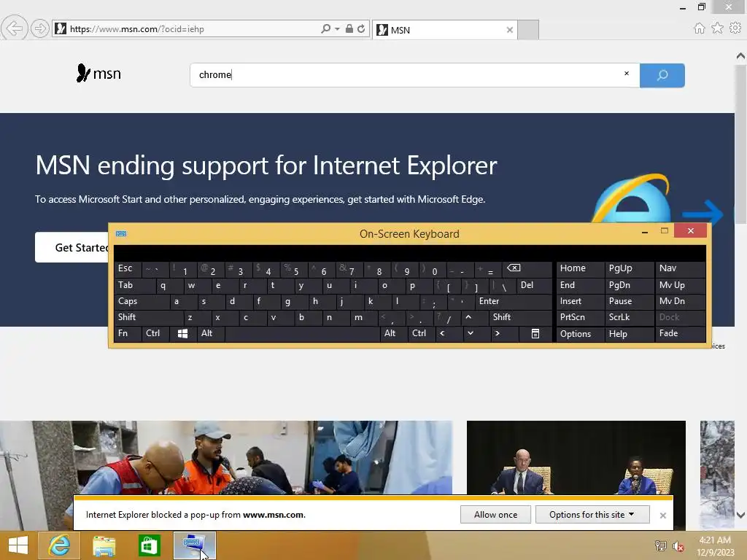The image size is (747, 560).
Task: Refresh the page with the reload icon
Action: click(x=361, y=28)
